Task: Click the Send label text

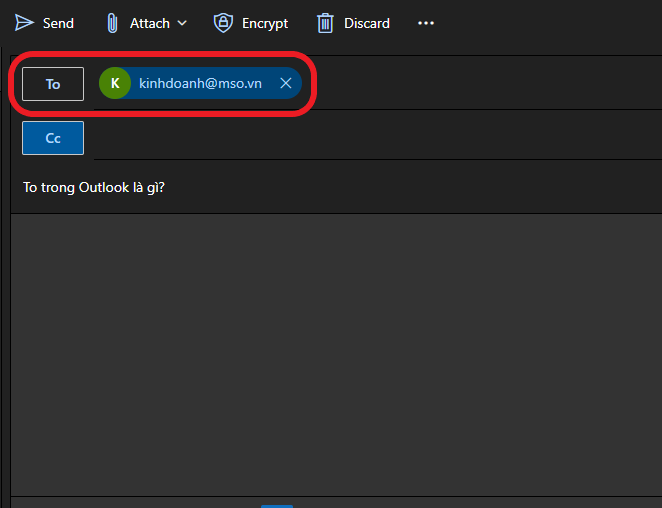Action: point(58,23)
